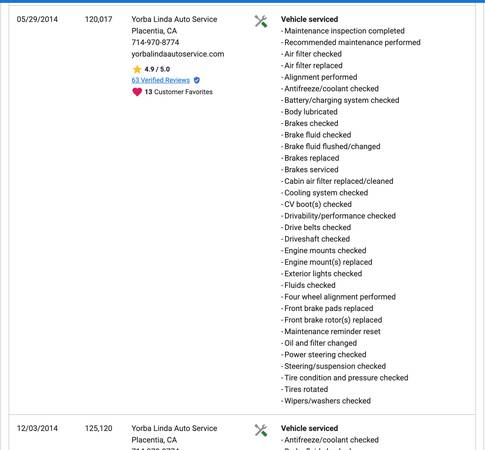Open the 63 Verified Reviews link
Image resolution: width=485 pixels, height=450 pixels.
pyautogui.click(x=161, y=80)
